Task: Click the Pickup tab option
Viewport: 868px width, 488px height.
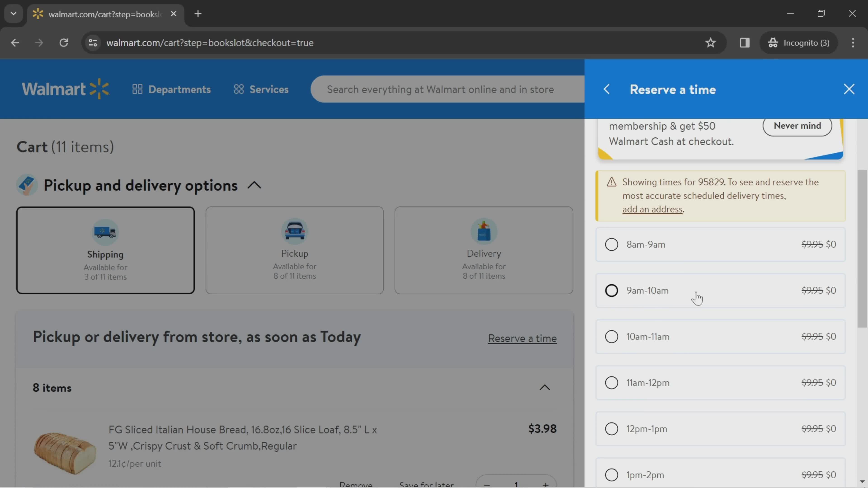Action: tap(295, 250)
